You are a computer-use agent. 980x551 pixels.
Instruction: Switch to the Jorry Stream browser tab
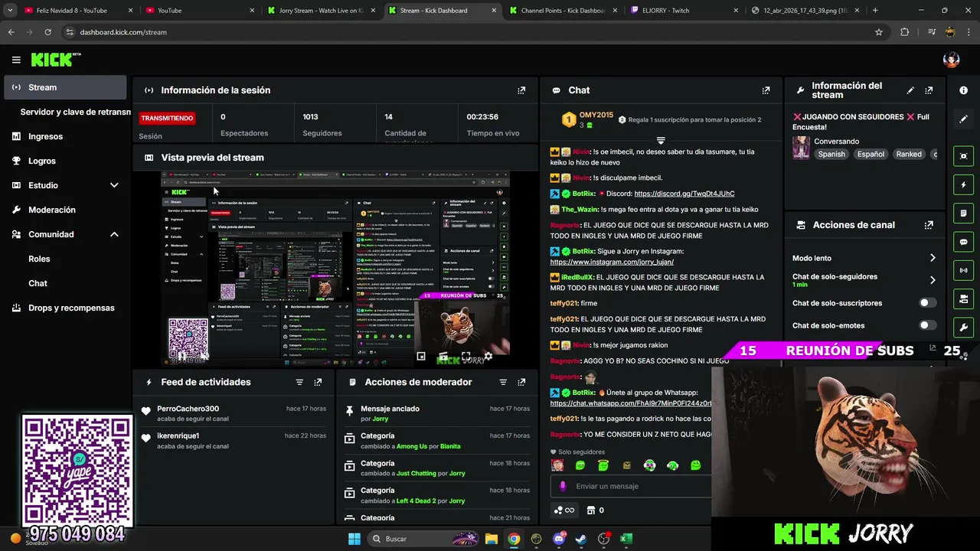(320, 11)
